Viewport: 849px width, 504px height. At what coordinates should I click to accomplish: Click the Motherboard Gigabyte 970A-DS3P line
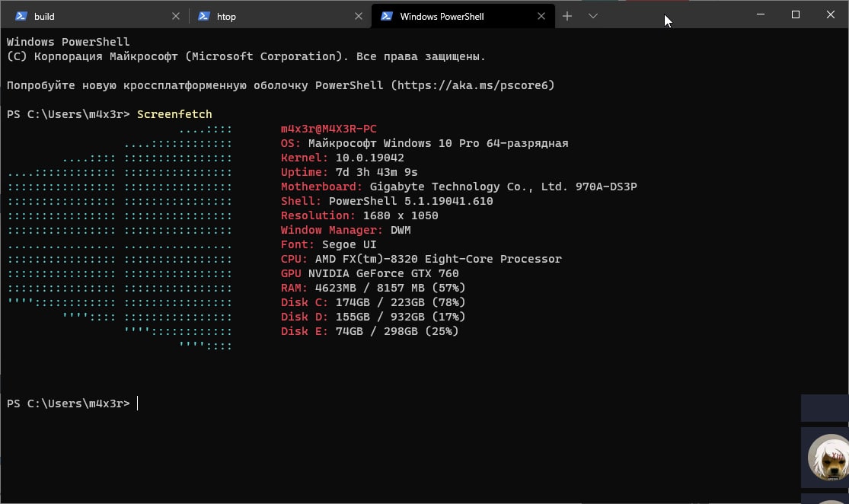tap(458, 187)
